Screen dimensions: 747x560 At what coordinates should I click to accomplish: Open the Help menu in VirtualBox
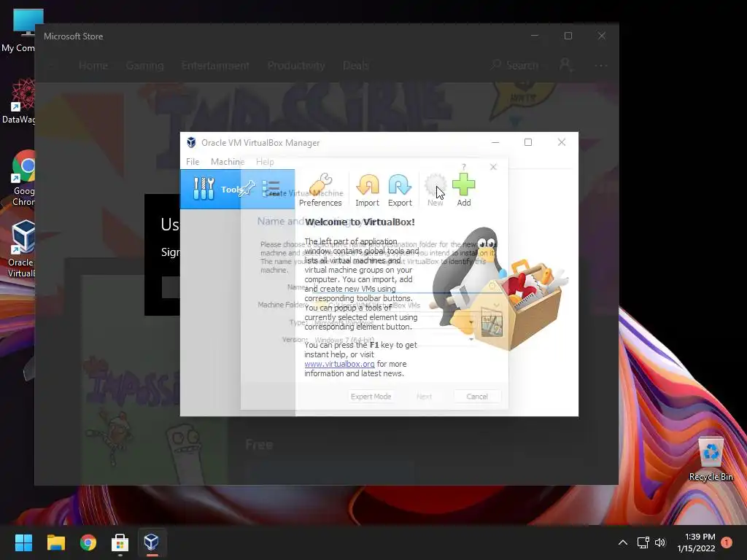click(265, 161)
